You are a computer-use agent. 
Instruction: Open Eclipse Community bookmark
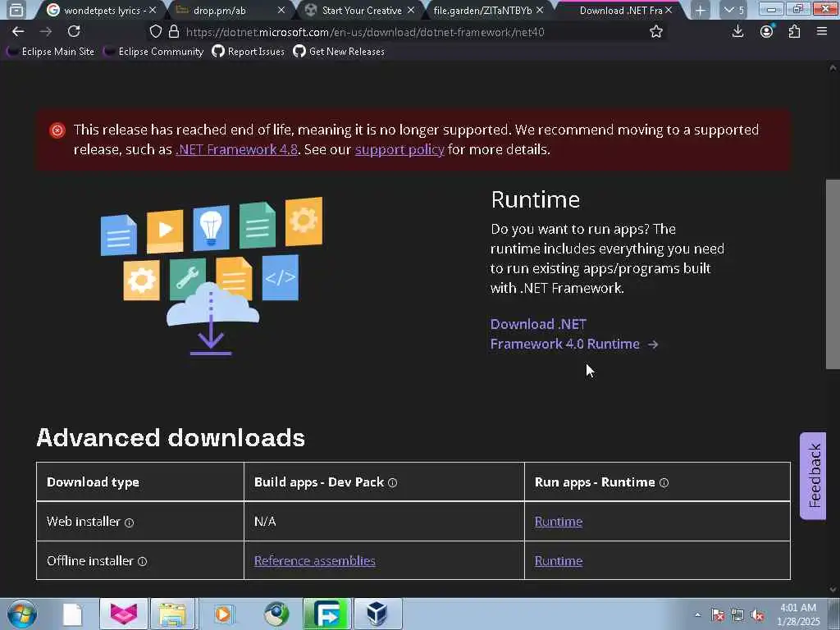point(154,52)
